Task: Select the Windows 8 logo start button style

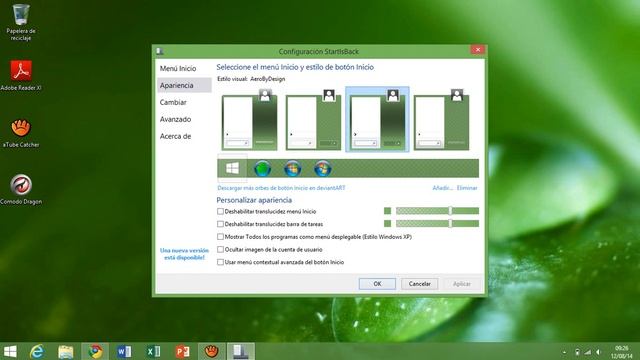Action: click(x=232, y=168)
